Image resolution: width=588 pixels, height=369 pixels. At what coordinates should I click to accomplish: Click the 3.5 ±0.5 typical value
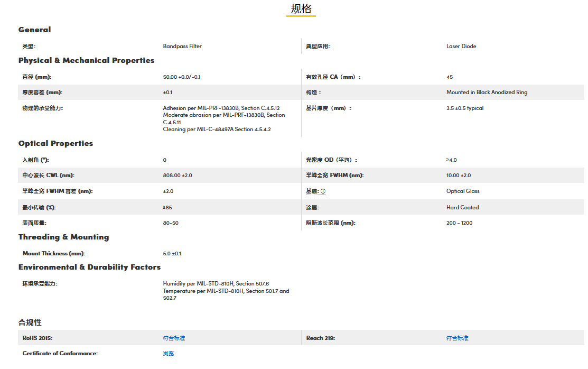coord(465,108)
